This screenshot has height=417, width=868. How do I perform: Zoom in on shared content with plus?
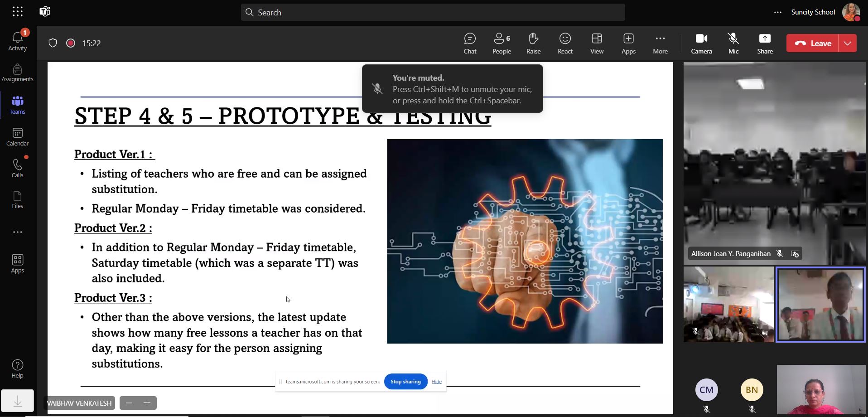pyautogui.click(x=147, y=403)
